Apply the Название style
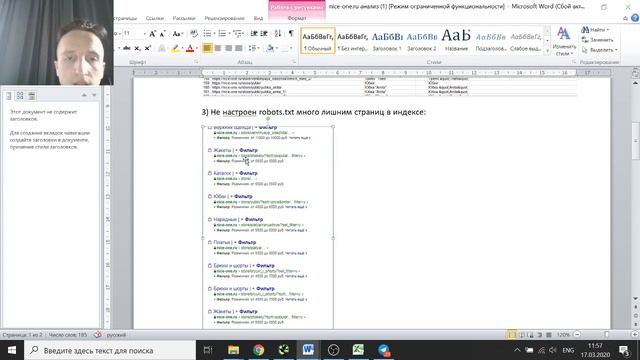Viewport: 640px width, 360px height. [456, 40]
